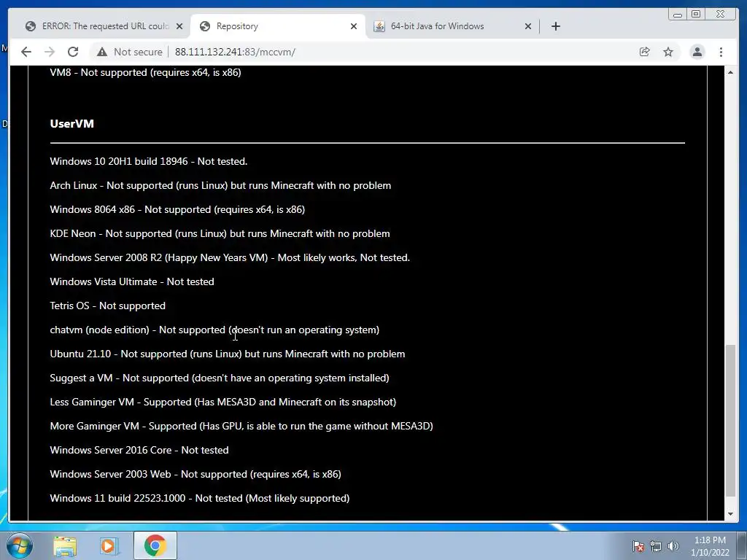Click the Arch Linux entry
The image size is (747, 560).
point(220,186)
